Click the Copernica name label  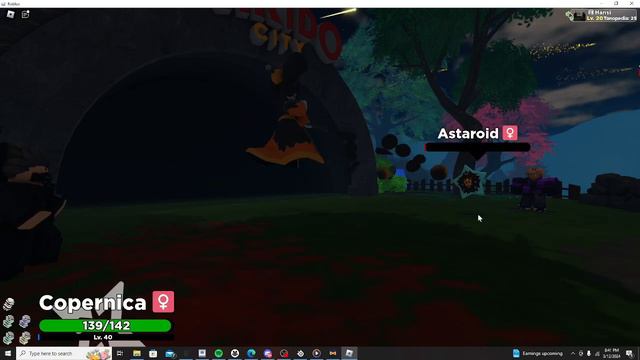tap(93, 303)
